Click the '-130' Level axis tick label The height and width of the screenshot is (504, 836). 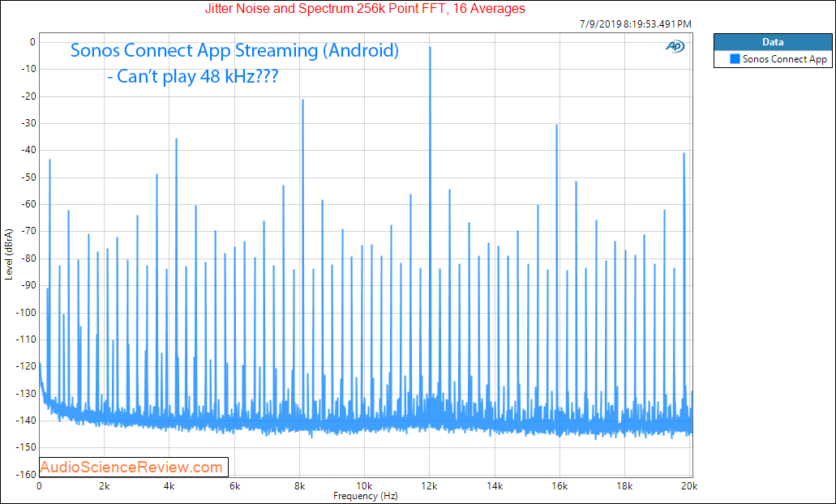[x=25, y=394]
